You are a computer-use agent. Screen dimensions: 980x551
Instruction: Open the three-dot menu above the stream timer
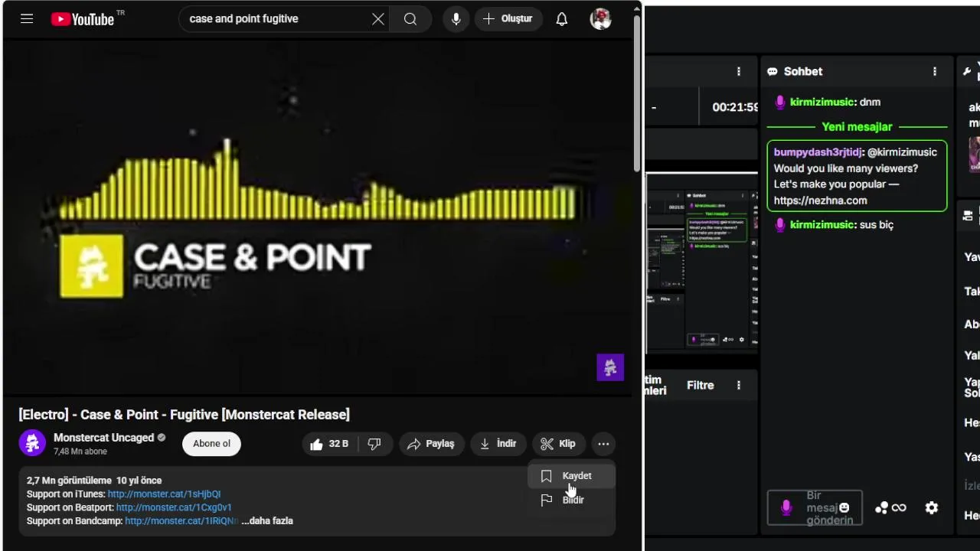click(x=739, y=71)
